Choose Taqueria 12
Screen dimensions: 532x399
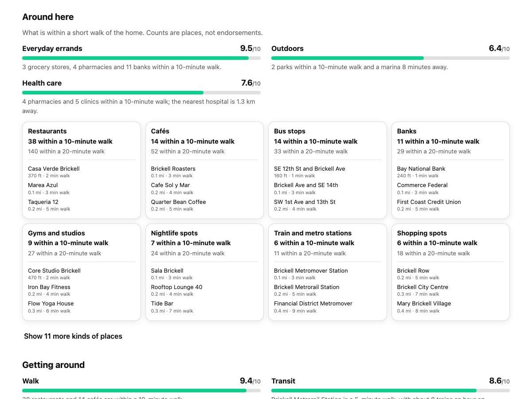[x=43, y=202]
